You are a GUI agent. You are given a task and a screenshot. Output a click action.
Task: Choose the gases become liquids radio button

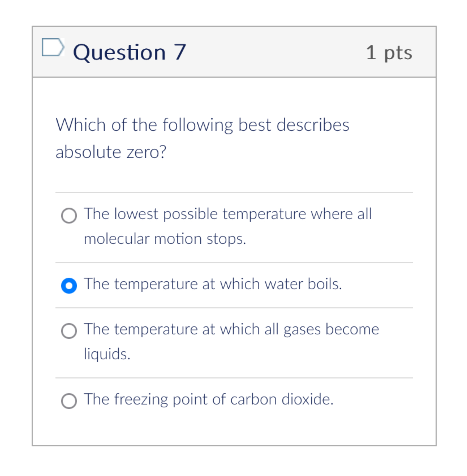click(x=69, y=331)
